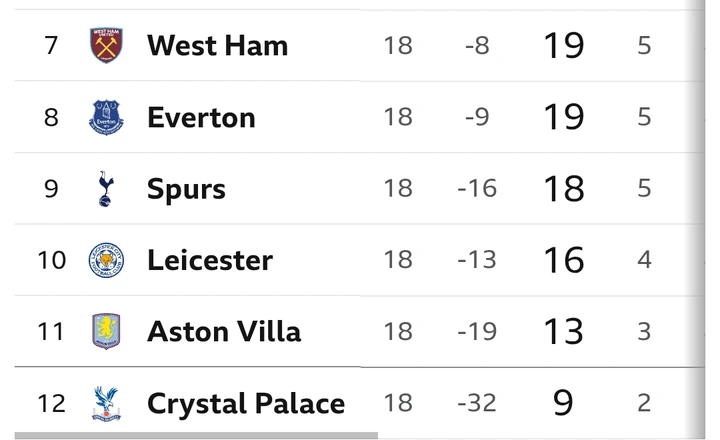Screen dimensions: 720x440
Task: Open the Spurs team link
Action: pos(186,189)
